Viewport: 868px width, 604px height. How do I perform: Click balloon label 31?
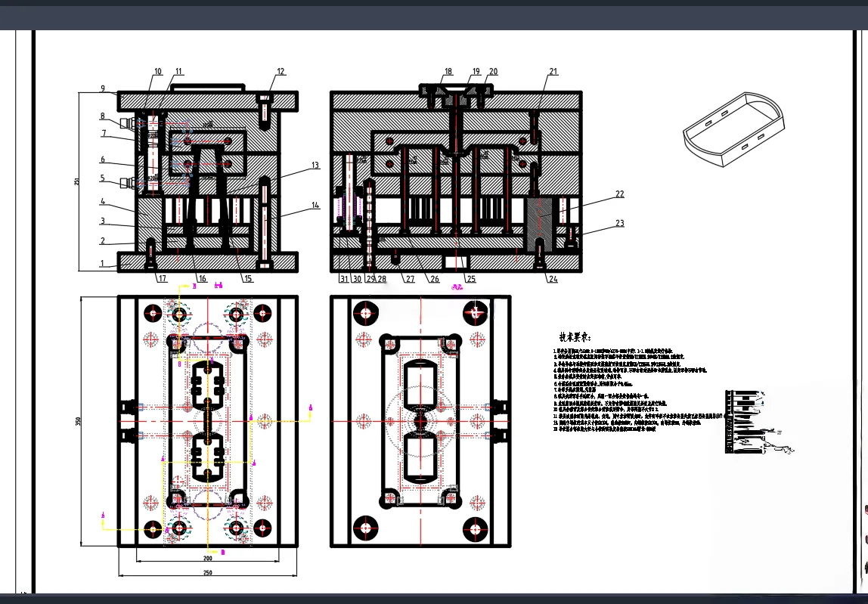[x=344, y=279]
